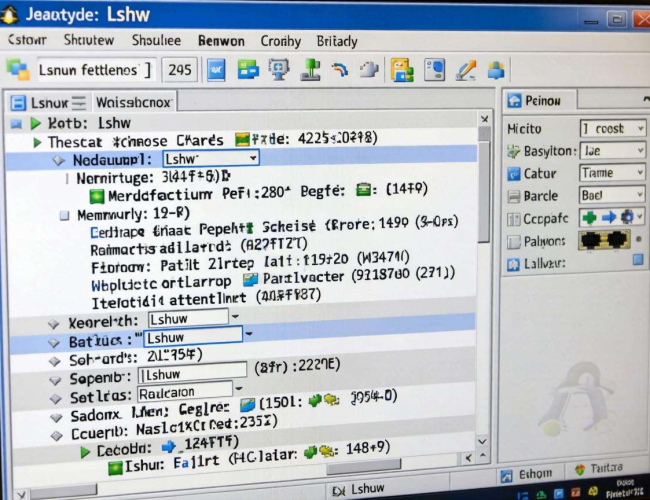The width and height of the screenshot is (650, 500).
Task: Toggle the Lallvar blue checkbox
Action: click(638, 260)
